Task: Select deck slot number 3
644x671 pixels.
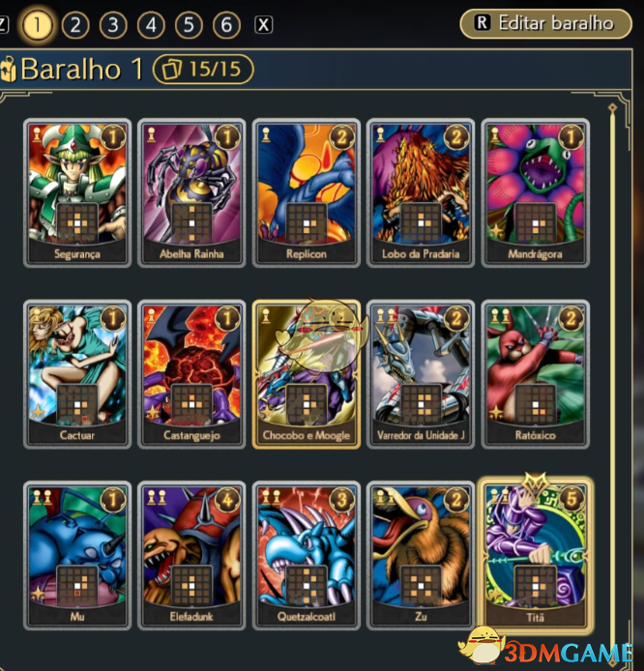Action: (x=113, y=25)
